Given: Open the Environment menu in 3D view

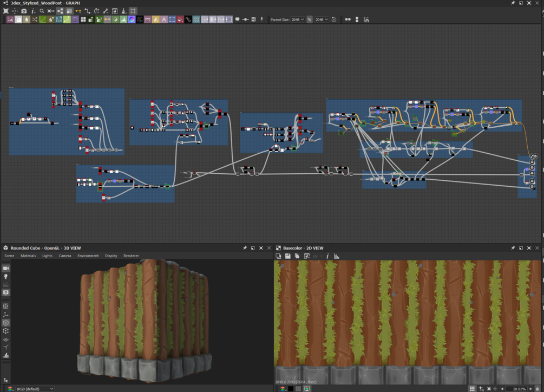Looking at the screenshot, I should tap(88, 256).
